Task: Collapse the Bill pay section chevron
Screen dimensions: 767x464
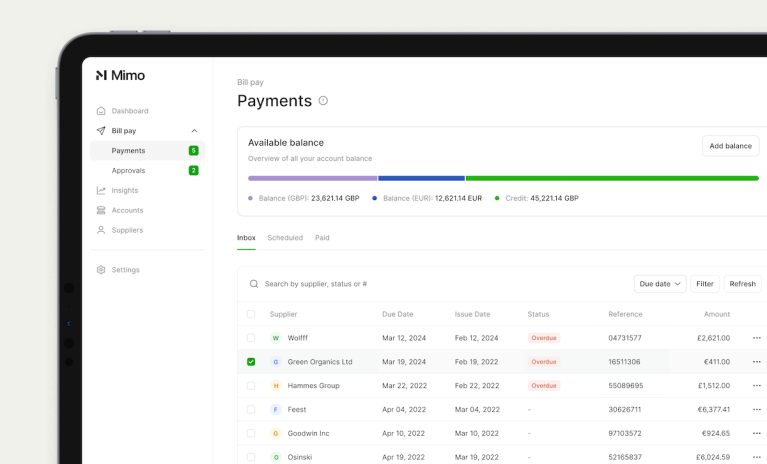Action: [194, 131]
